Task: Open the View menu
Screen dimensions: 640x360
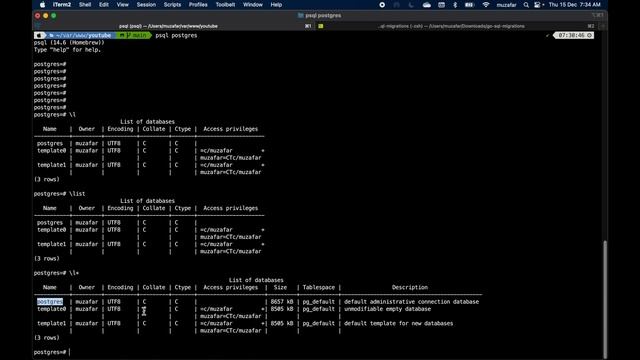Action: 122,5
